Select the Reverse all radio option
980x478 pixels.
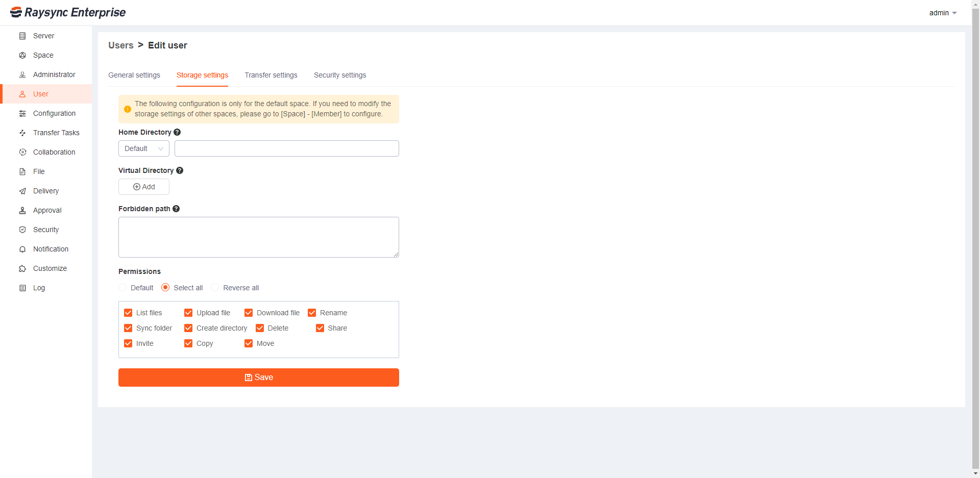click(x=215, y=288)
